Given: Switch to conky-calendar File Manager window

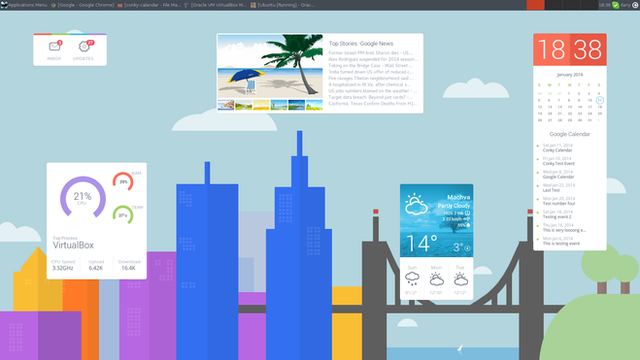Looking at the screenshot, I should pos(149,5).
